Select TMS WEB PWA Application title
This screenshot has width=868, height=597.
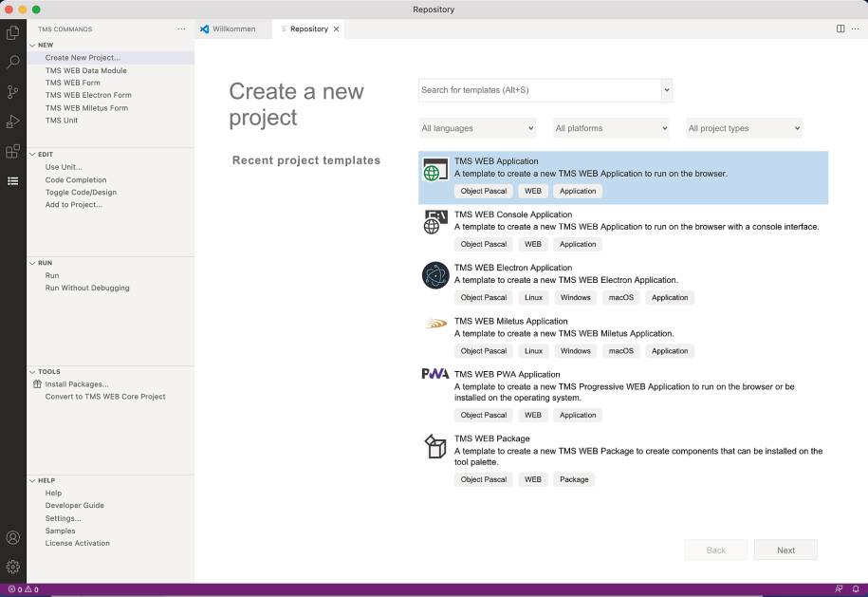[508, 374]
